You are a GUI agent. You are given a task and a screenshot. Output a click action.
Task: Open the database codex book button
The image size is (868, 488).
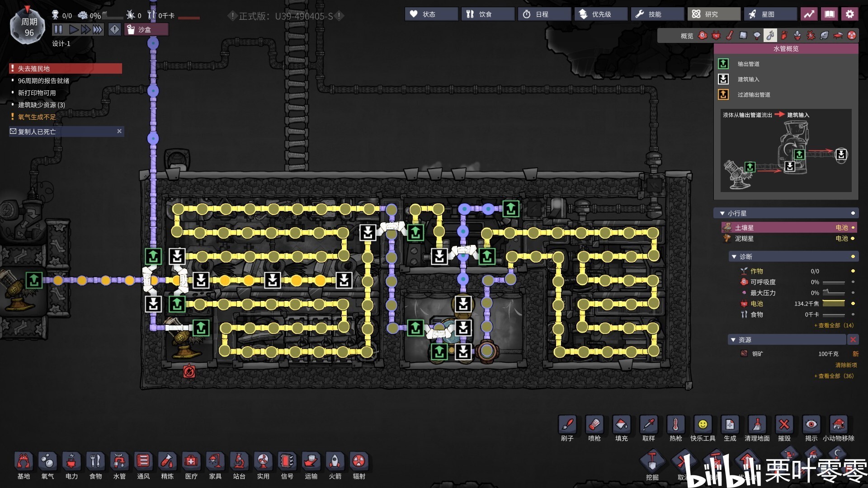click(x=830, y=14)
